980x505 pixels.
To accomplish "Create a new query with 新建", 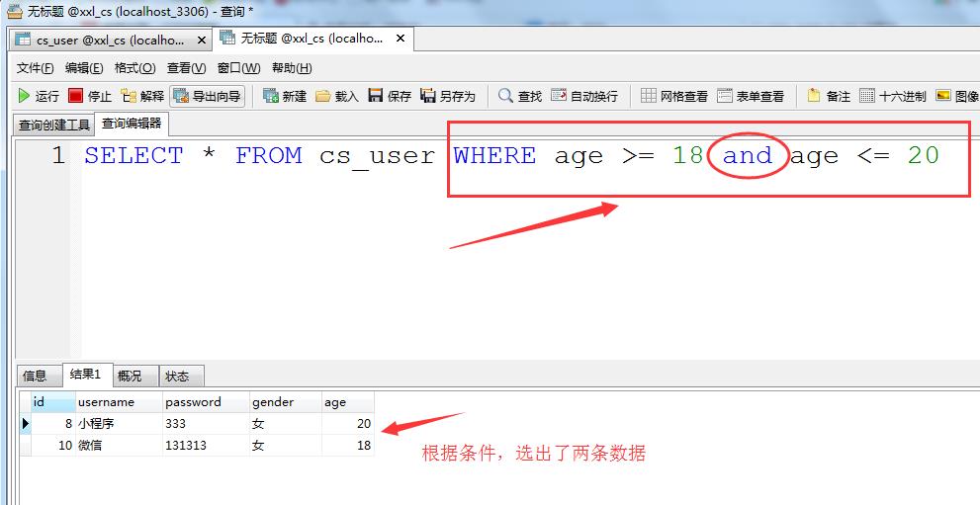I will pyautogui.click(x=285, y=96).
